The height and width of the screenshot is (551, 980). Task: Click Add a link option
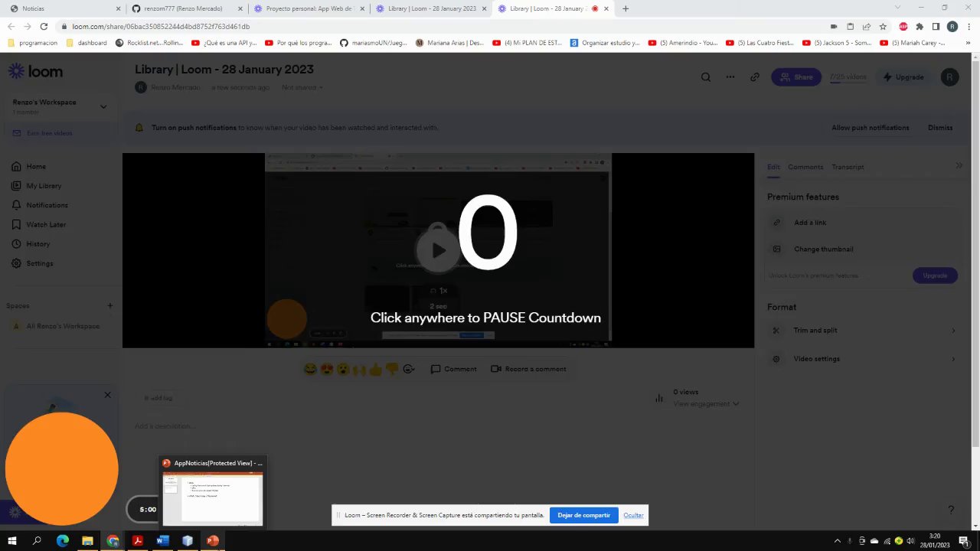(862, 223)
